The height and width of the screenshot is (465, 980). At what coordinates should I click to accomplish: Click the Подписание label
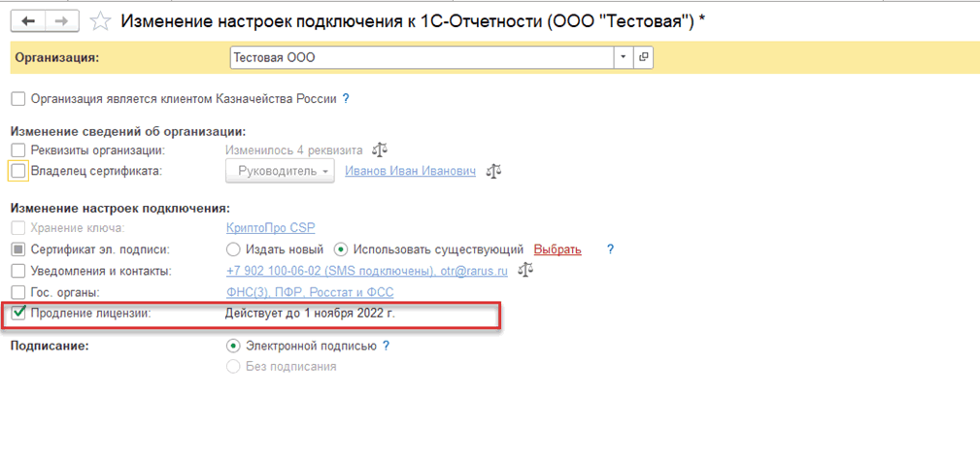pyautogui.click(x=50, y=346)
